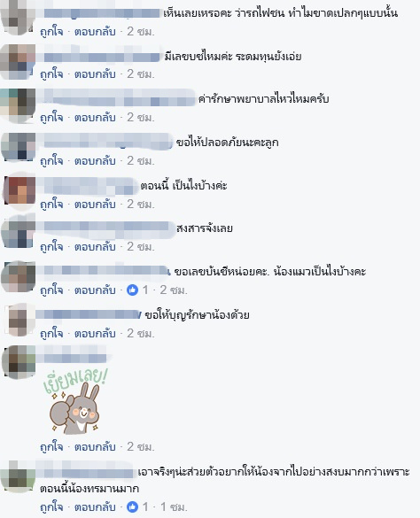Like the 'ขอให้บุญรักษาน้องด้วย' comment
This screenshot has height=518, width=420.
click(x=51, y=333)
